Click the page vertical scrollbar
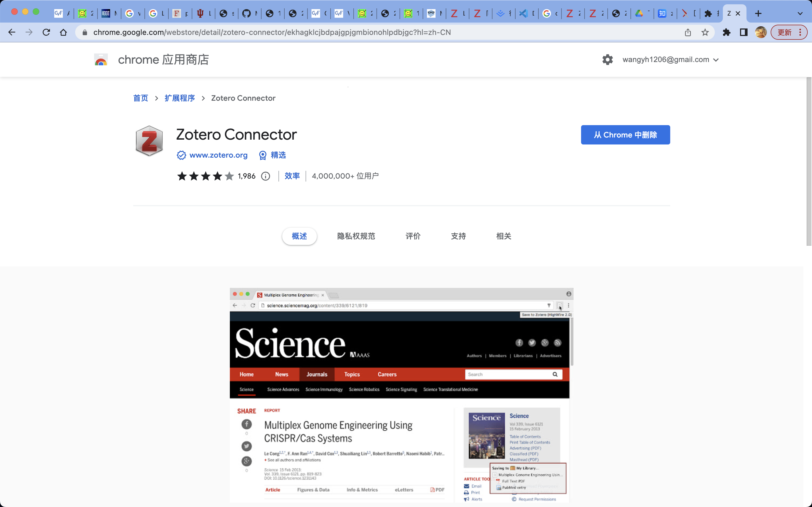The width and height of the screenshot is (812, 507). point(809,161)
